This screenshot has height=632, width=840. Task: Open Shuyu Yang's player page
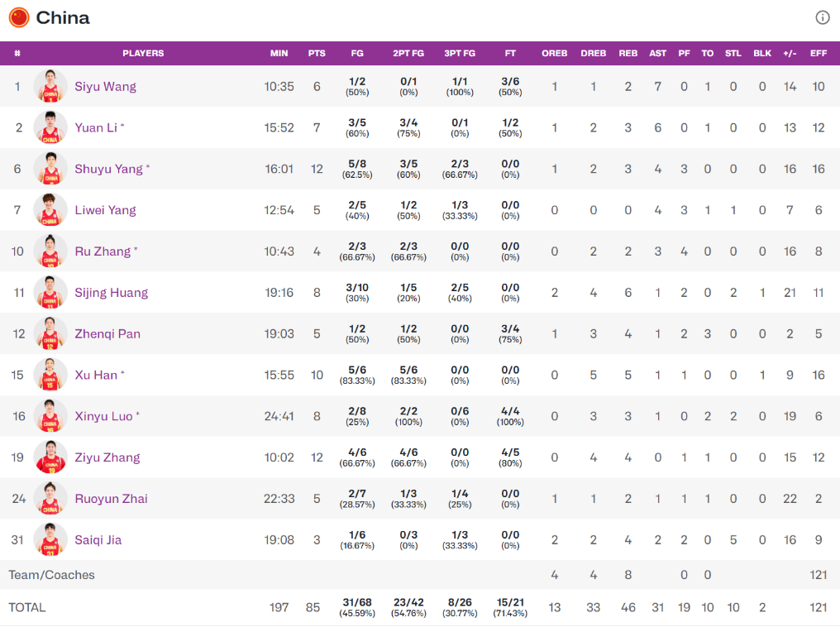(x=109, y=169)
